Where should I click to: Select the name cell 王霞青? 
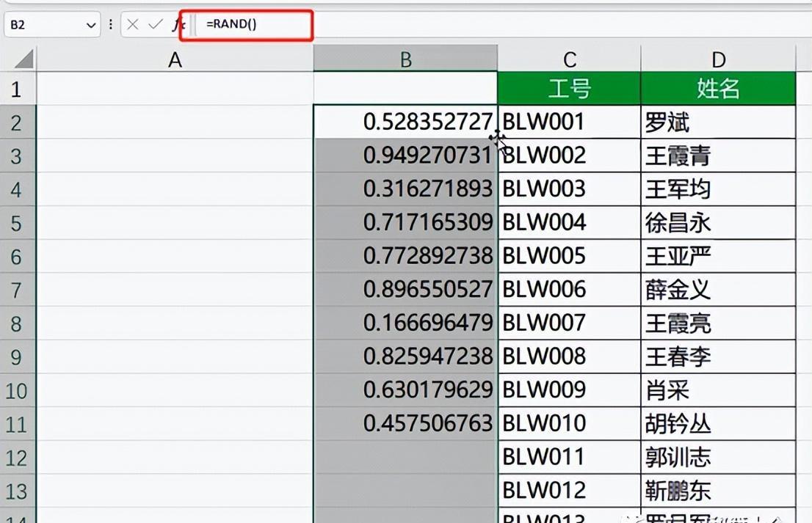tap(718, 156)
